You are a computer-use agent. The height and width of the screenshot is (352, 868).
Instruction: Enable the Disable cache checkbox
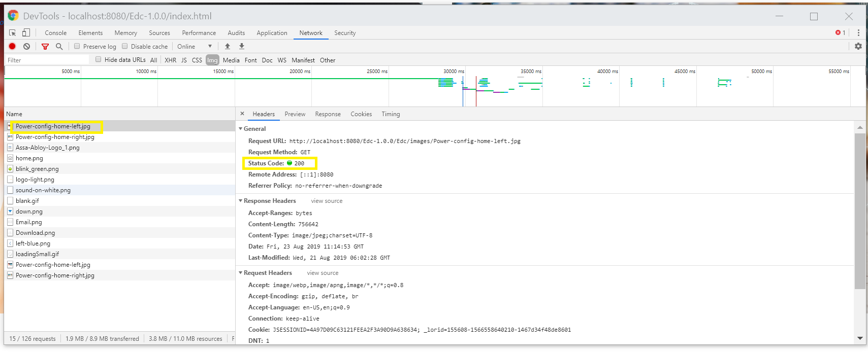tap(125, 46)
